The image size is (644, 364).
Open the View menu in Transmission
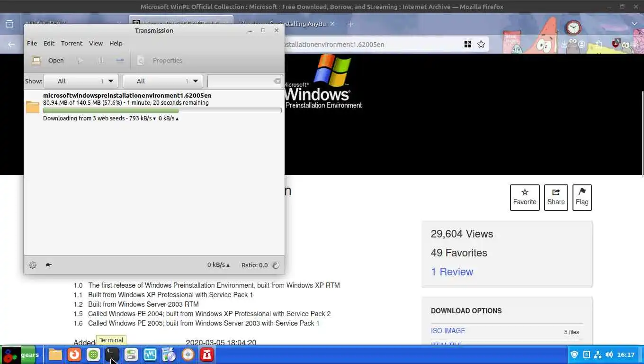(96, 43)
